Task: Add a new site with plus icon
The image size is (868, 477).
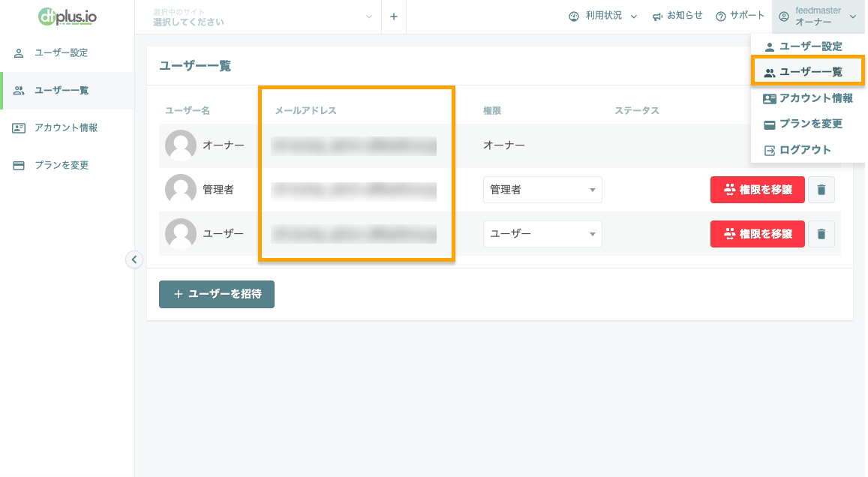Action: [394, 16]
